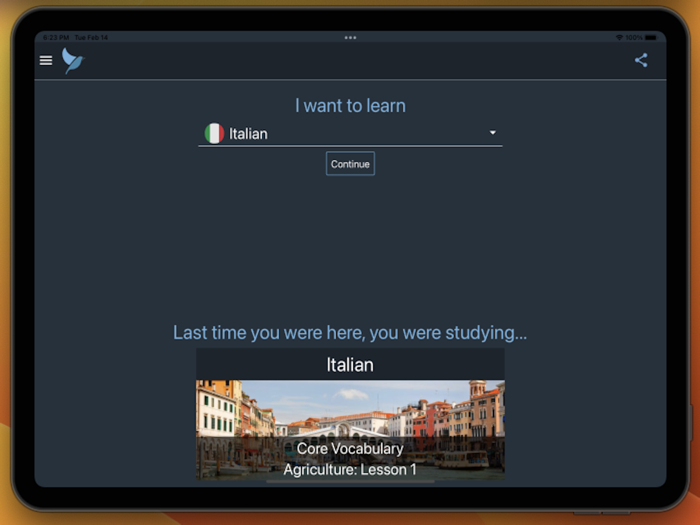Click the Tue Feb 14 date
This screenshot has width=700, height=525.
click(91, 38)
